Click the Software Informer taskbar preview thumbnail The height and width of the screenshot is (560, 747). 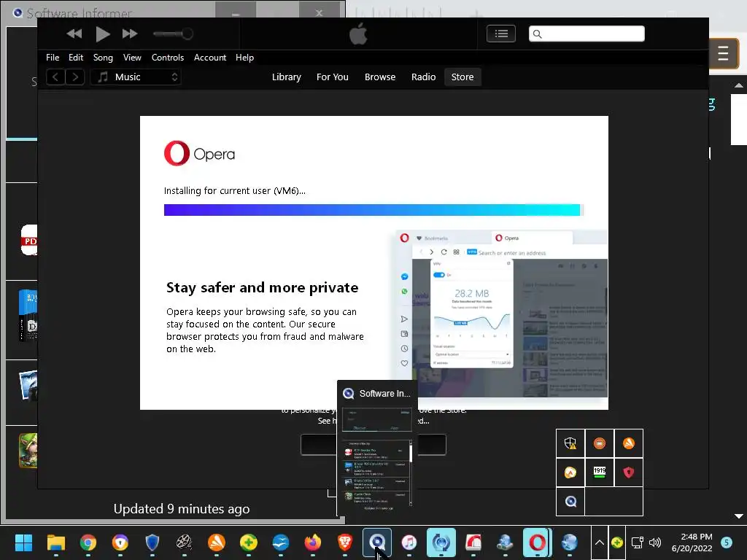(x=377, y=458)
